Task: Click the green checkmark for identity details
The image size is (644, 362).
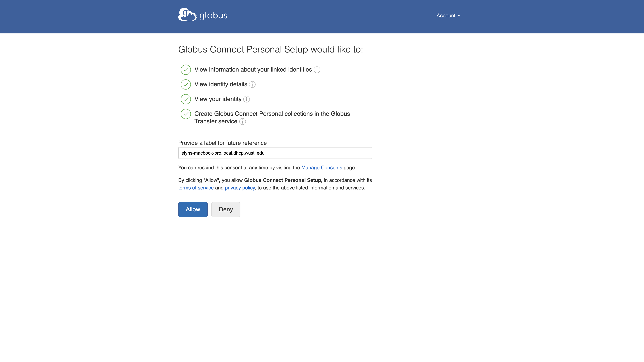Action: point(186,84)
